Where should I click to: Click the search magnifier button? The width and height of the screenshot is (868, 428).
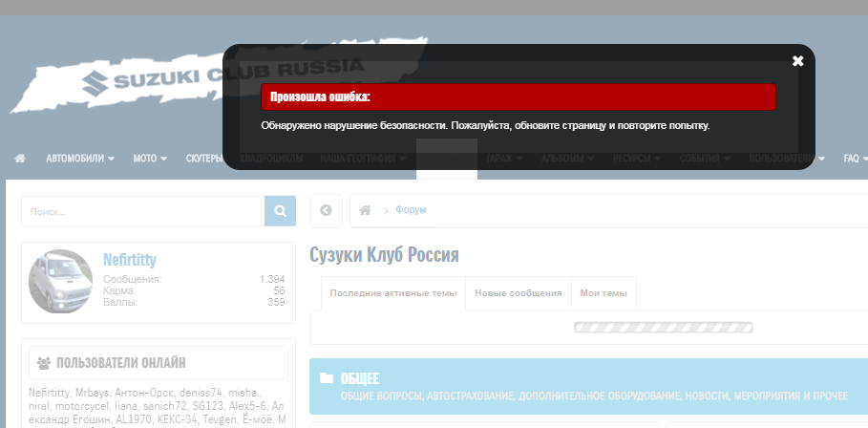click(x=280, y=211)
